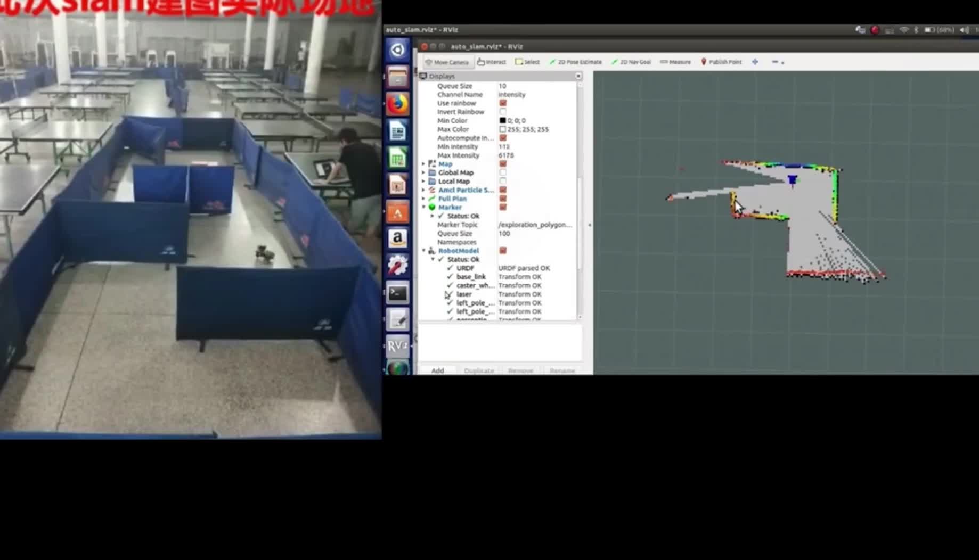
Task: Expand the Amcl Particle Swarm display
Action: coord(424,190)
